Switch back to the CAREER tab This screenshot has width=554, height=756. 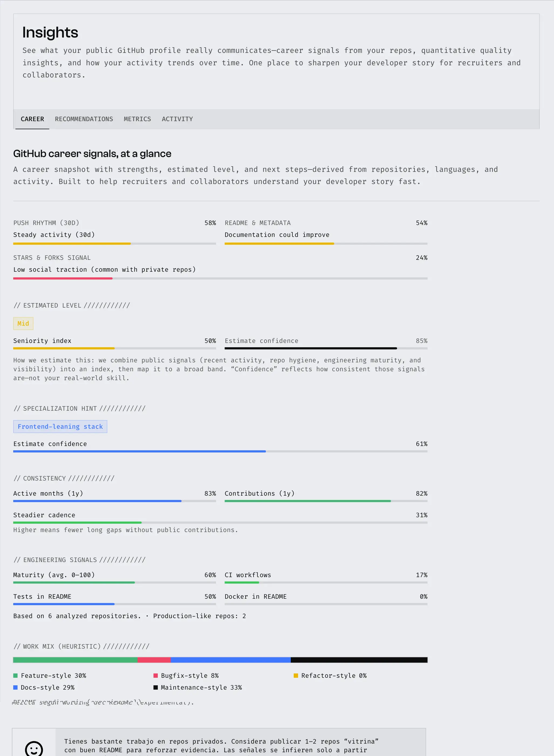pos(32,119)
